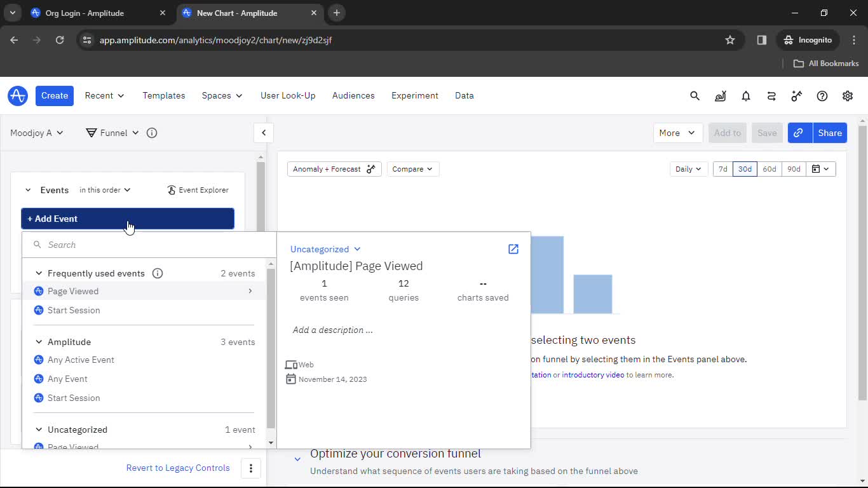Viewport: 868px width, 488px height.
Task: Collapse the left panel with chevron button
Action: (264, 133)
